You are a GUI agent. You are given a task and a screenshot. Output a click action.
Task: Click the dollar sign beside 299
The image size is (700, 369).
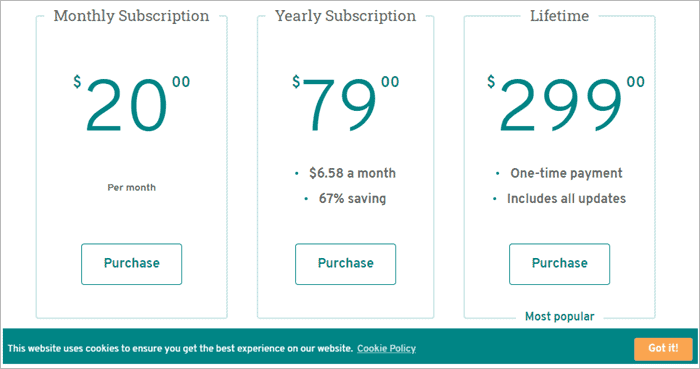pyautogui.click(x=491, y=82)
